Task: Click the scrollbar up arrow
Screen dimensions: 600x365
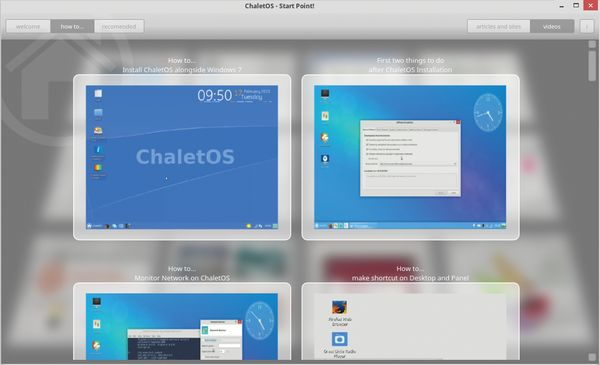Action: 592,44
